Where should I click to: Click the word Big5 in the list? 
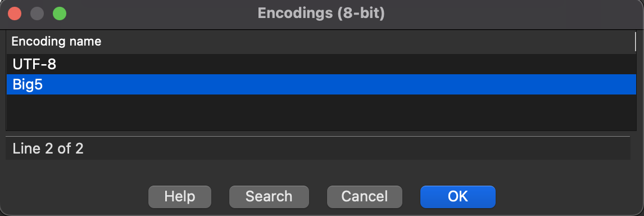click(28, 85)
